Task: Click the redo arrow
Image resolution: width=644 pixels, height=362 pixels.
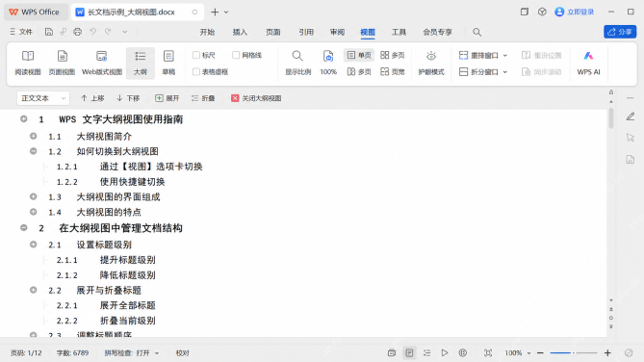Action: (x=108, y=32)
